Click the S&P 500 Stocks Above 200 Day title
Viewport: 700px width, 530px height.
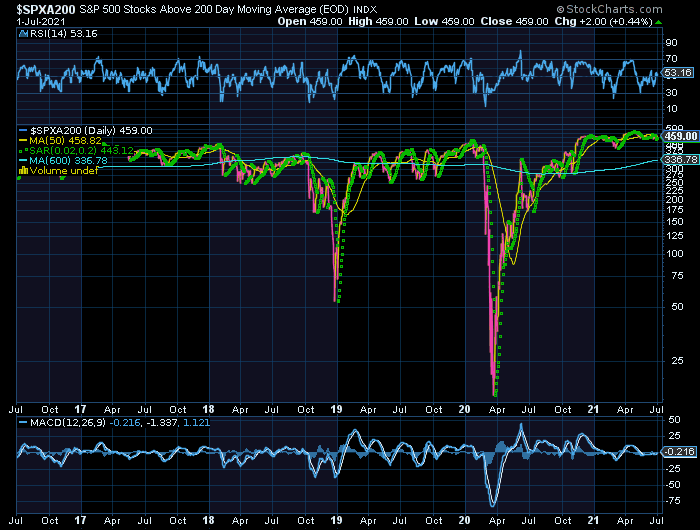click(x=215, y=9)
